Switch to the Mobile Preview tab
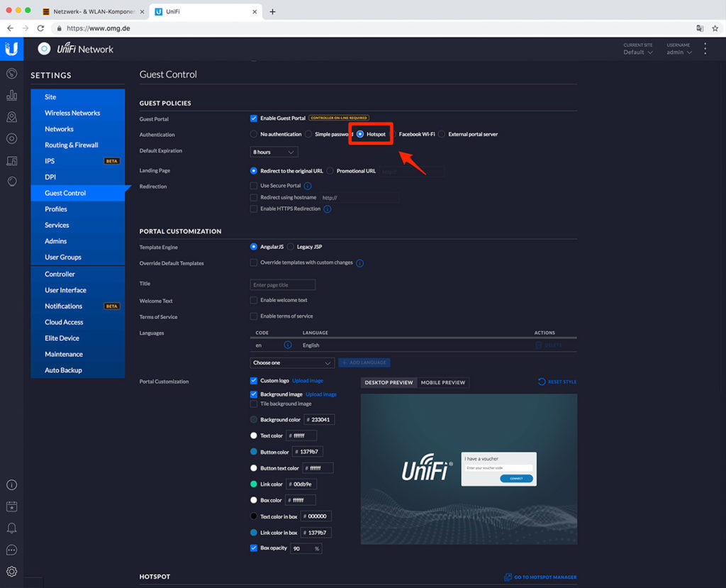This screenshot has width=726, height=588. point(442,383)
